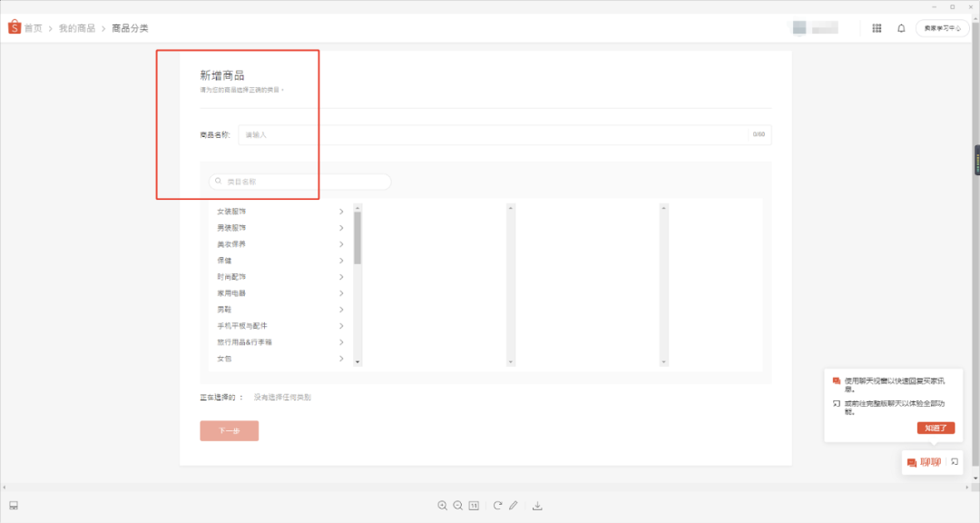The image size is (980, 523).
Task: Select the zoom out magnifier icon
Action: click(458, 505)
